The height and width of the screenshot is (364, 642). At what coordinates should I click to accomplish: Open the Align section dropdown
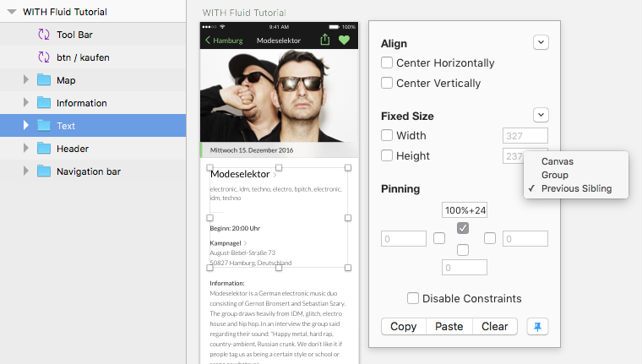541,42
